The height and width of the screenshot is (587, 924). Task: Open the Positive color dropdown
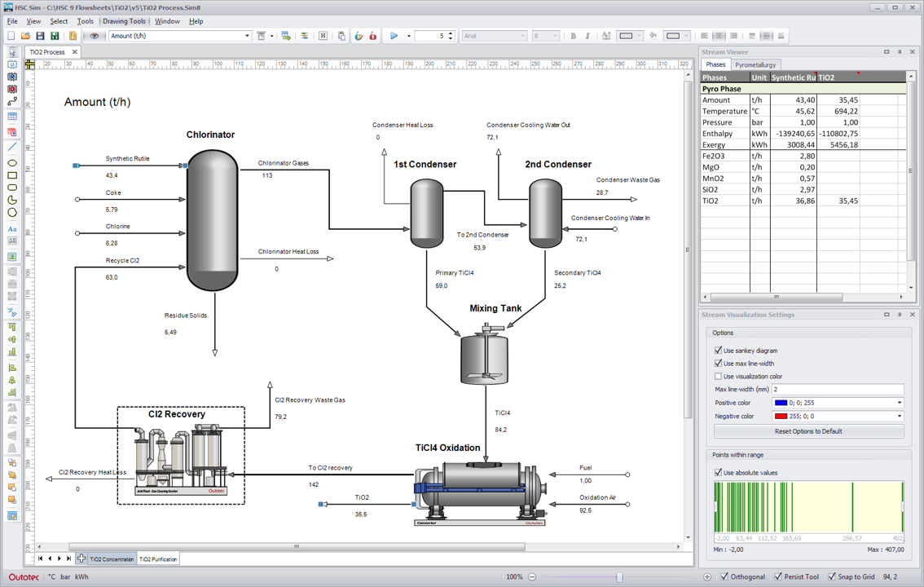(900, 403)
